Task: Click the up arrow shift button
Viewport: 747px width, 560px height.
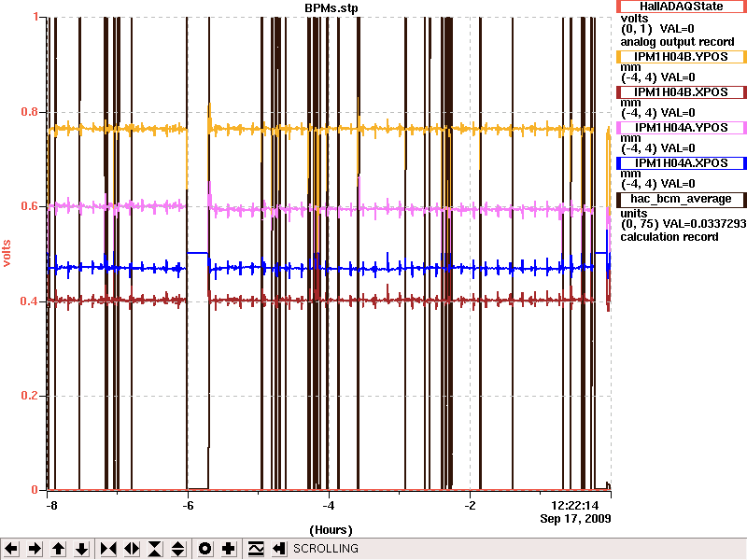Action: coord(59,549)
